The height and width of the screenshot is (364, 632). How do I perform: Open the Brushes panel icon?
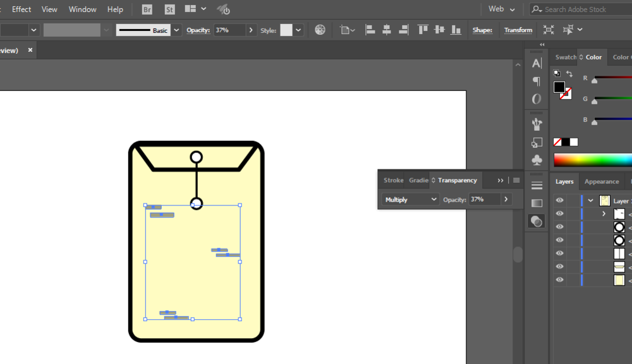[x=537, y=124]
